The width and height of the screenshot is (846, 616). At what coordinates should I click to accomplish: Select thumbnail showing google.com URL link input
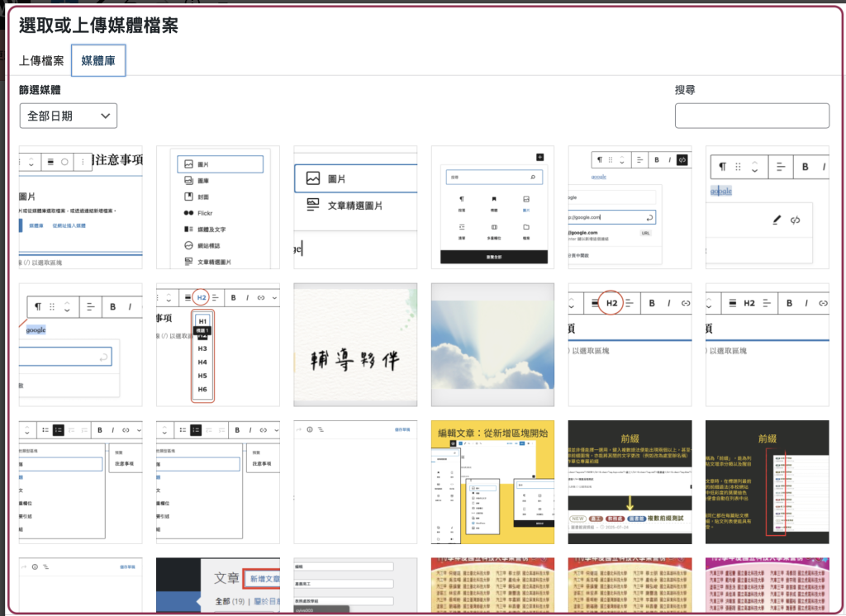[630, 207]
